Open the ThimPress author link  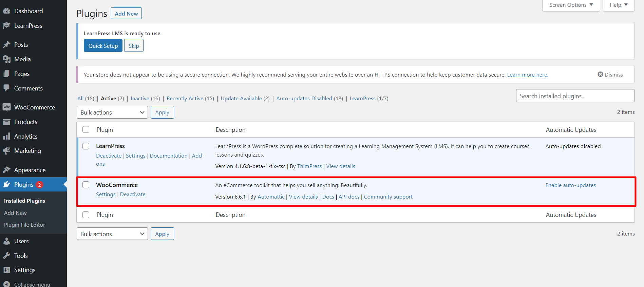click(x=309, y=166)
